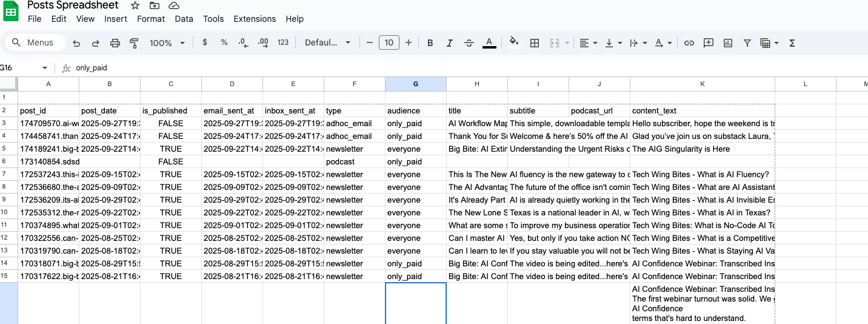Toggle strikethrough formatting
The width and height of the screenshot is (868, 324).
point(469,43)
